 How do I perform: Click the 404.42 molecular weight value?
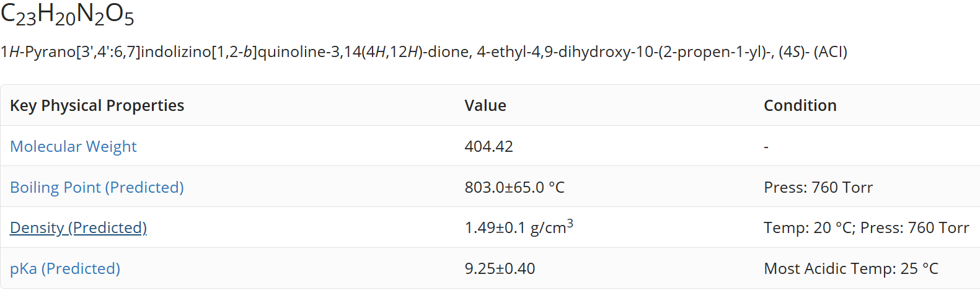click(489, 146)
